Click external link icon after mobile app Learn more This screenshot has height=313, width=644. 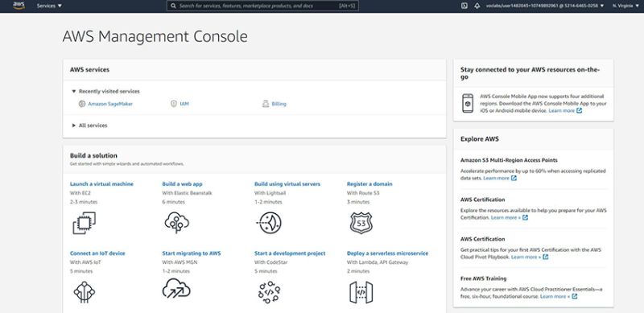(579, 111)
